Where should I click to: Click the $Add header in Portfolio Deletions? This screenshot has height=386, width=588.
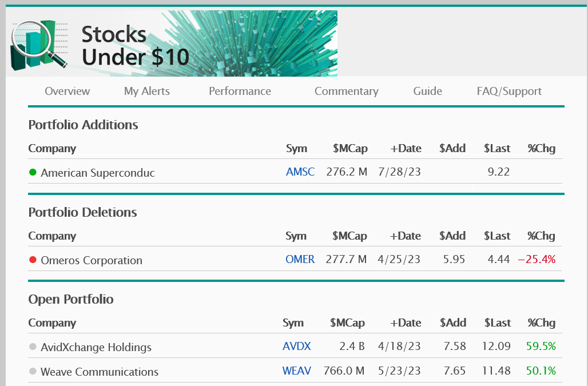[x=452, y=236]
